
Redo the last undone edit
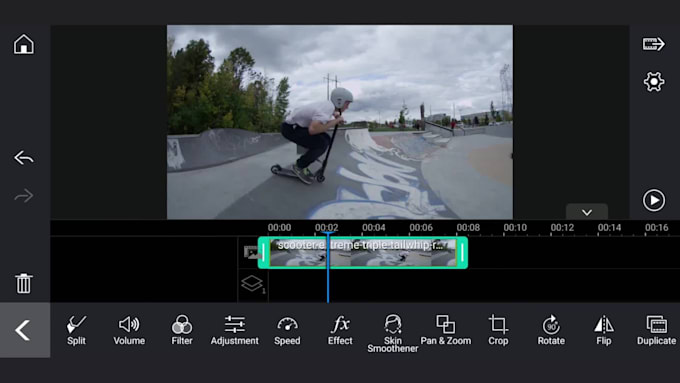click(23, 196)
